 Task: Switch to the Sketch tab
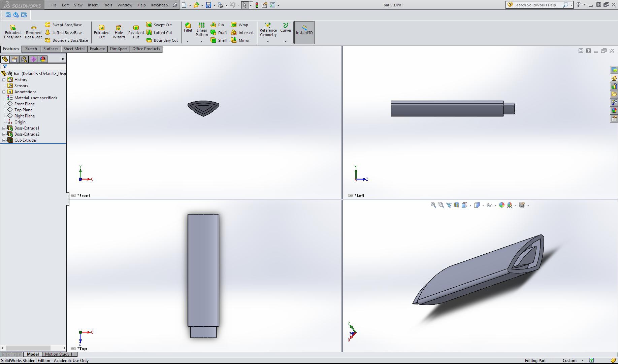[31, 49]
